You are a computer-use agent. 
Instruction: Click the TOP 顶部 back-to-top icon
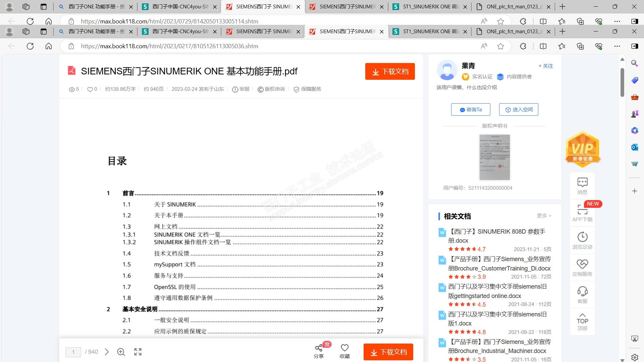pos(582,321)
